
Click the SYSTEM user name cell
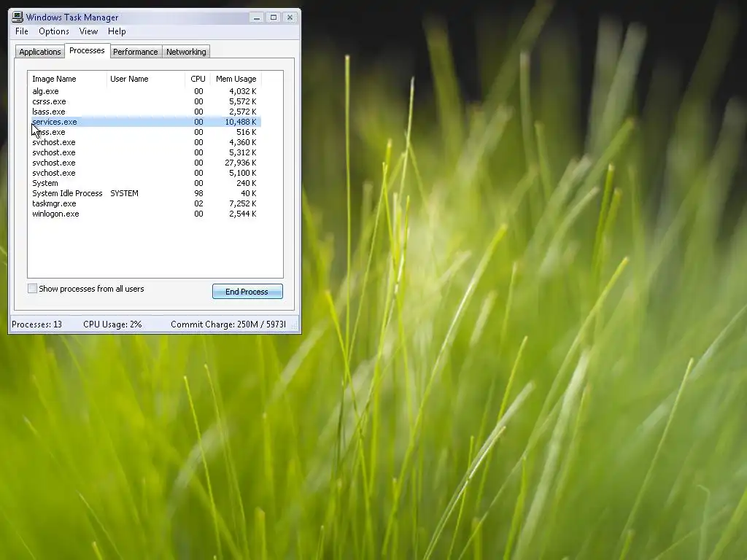(x=124, y=193)
